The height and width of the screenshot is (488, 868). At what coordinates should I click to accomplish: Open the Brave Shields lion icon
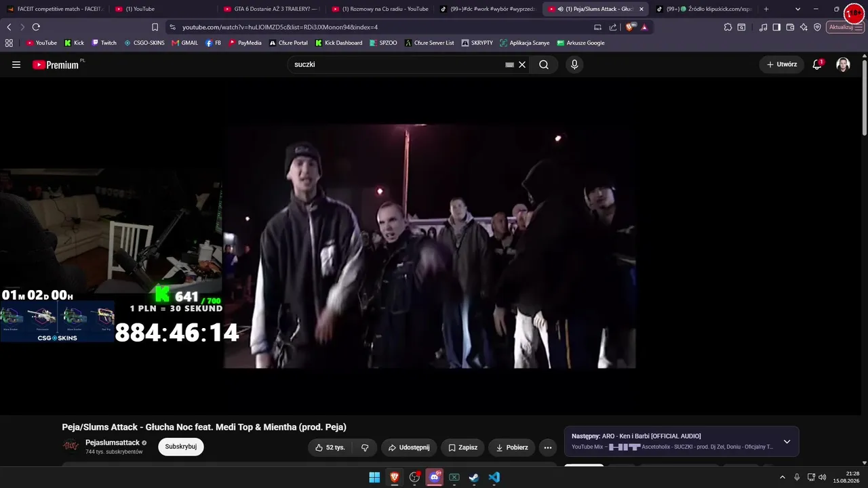click(x=631, y=27)
